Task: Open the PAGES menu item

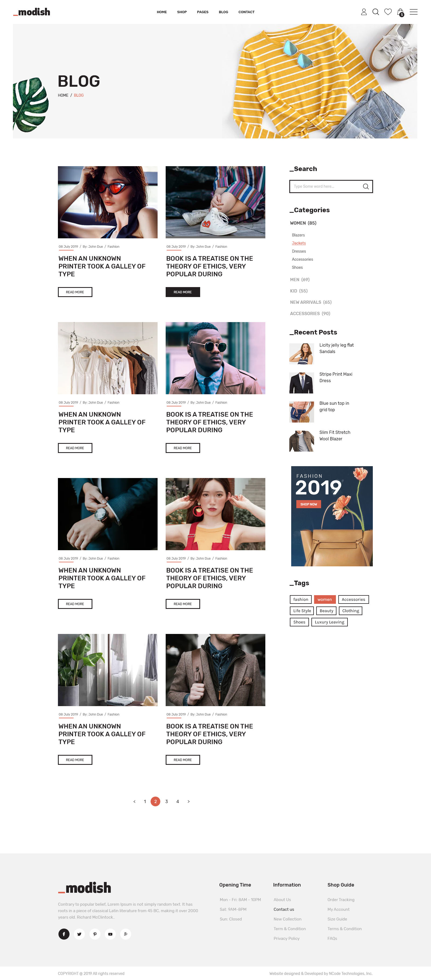Action: (202, 12)
